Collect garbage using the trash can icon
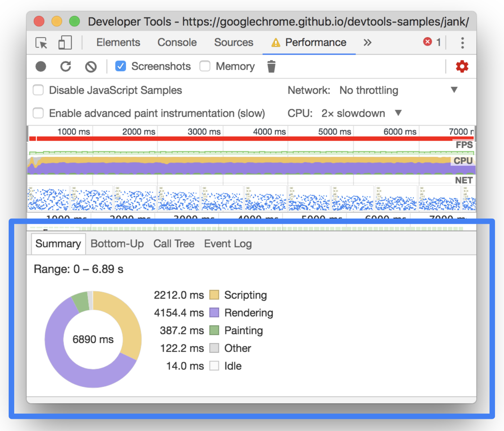504x431 pixels. pos(271,66)
